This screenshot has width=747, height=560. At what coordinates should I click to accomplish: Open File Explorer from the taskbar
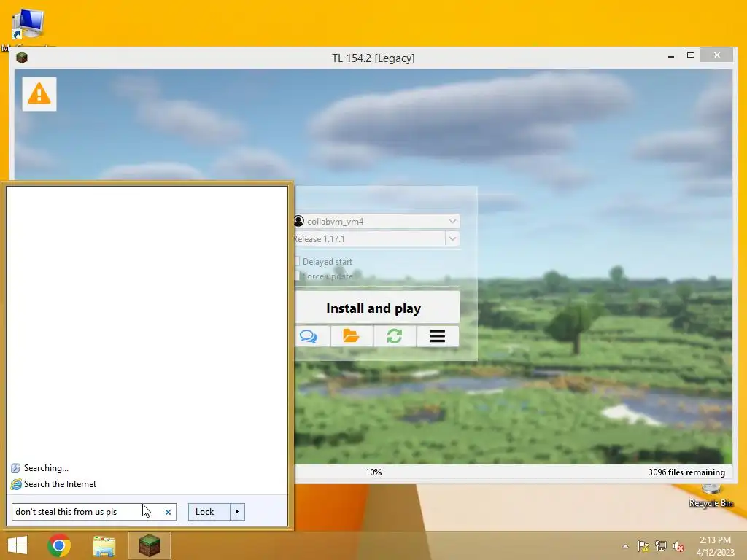click(104, 545)
